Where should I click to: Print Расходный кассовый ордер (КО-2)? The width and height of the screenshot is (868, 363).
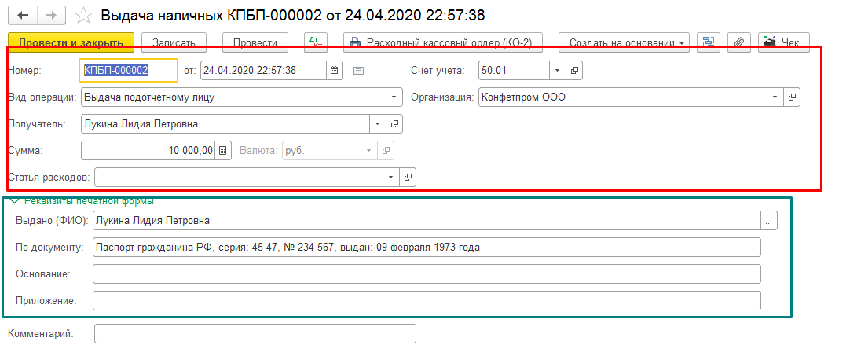tap(443, 42)
